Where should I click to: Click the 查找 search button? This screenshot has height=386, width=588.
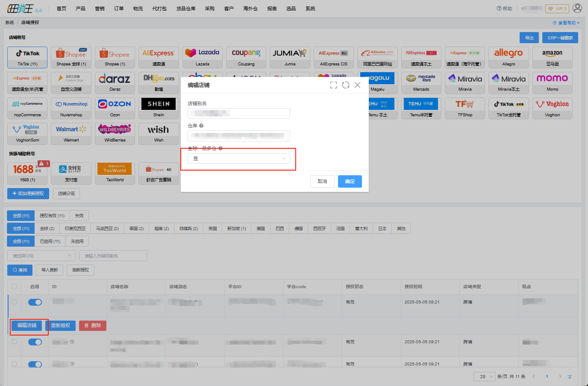tap(20, 270)
